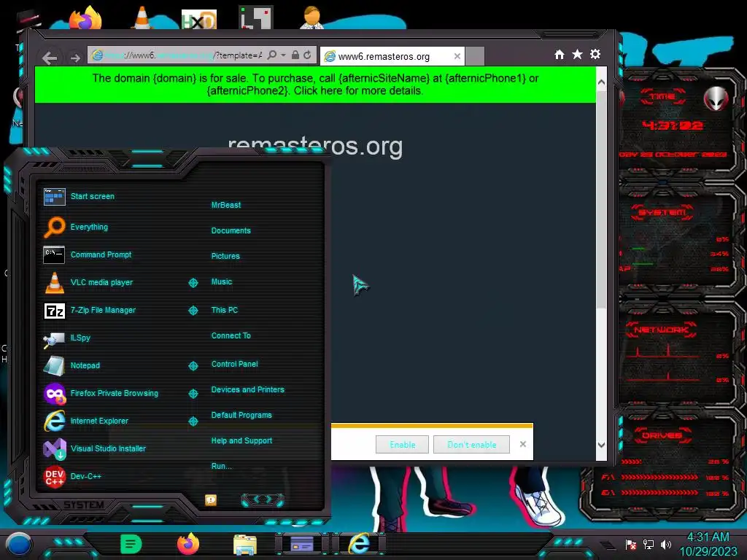Viewport: 747px width, 560px height.
Task: Open VLC desktop shortcut icon
Action: click(x=142, y=18)
